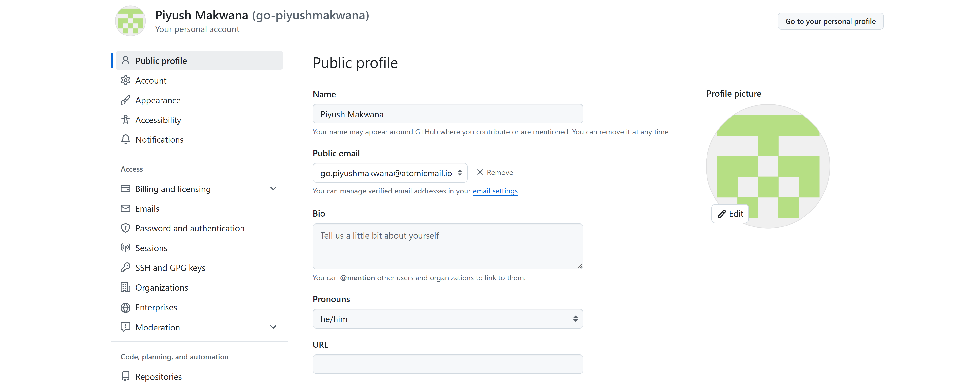Click Go to your personal profile button

[x=830, y=21]
